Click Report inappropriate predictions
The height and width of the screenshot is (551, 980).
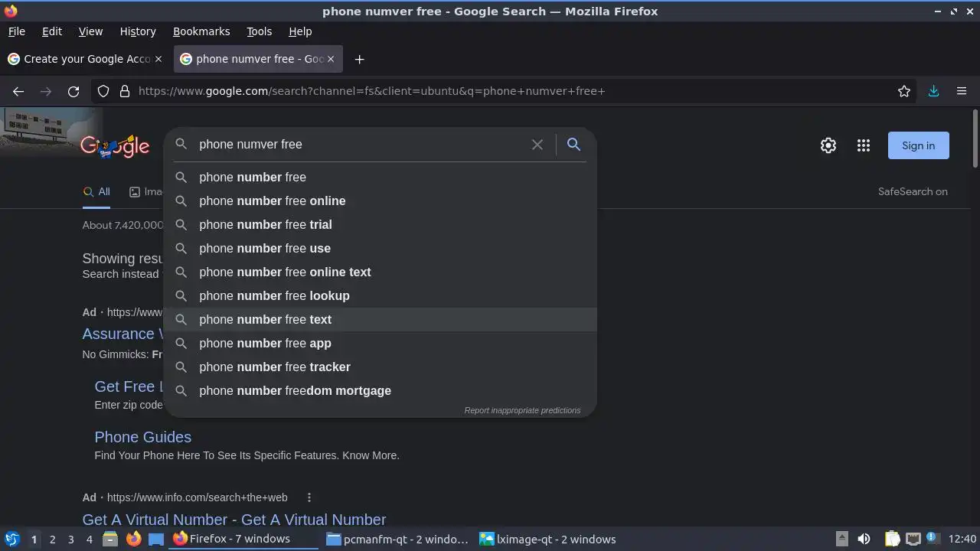click(x=522, y=410)
